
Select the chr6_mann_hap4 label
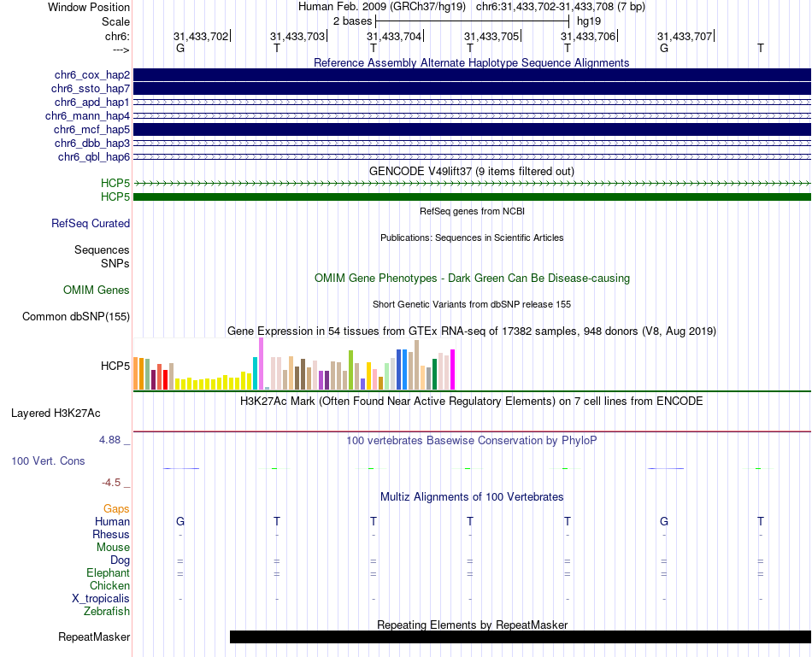87,116
